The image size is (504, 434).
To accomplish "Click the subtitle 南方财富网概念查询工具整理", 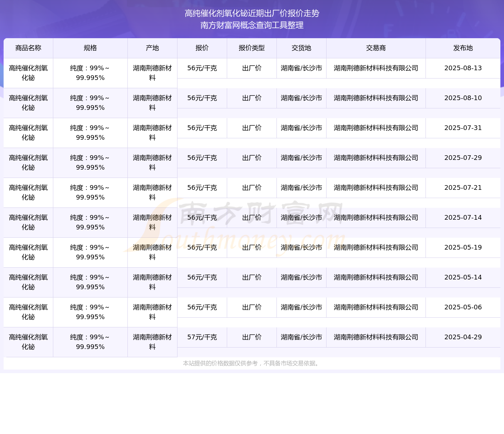I will click(252, 25).
